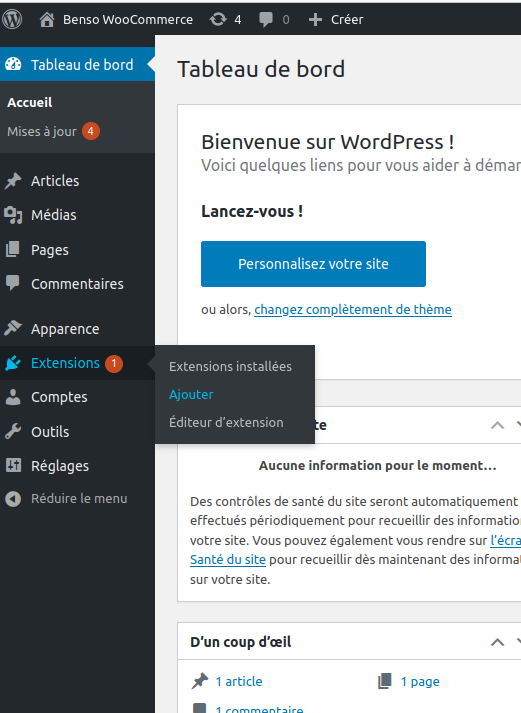Open Extensions installées submenu entry

[x=230, y=367]
